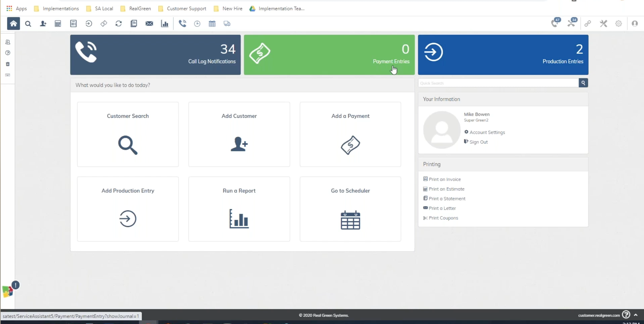The height and width of the screenshot is (324, 644).
Task: Open the Implementations bookmark folder
Action: 57,8
